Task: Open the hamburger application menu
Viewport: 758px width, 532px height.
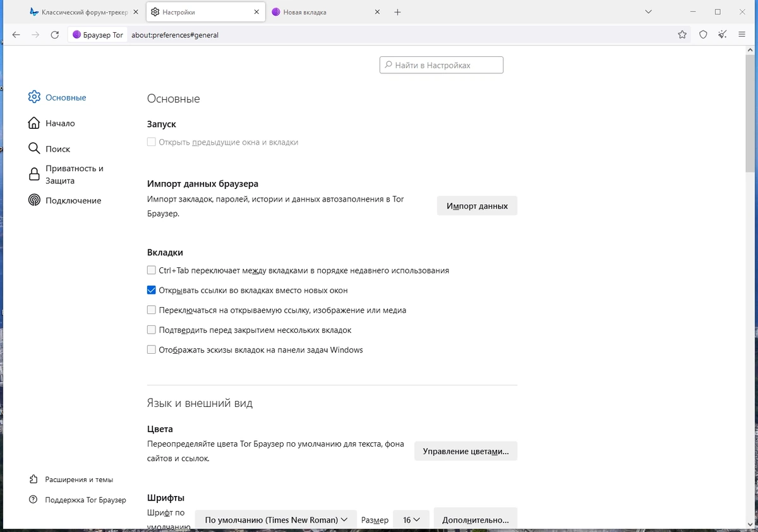Action: 742,35
